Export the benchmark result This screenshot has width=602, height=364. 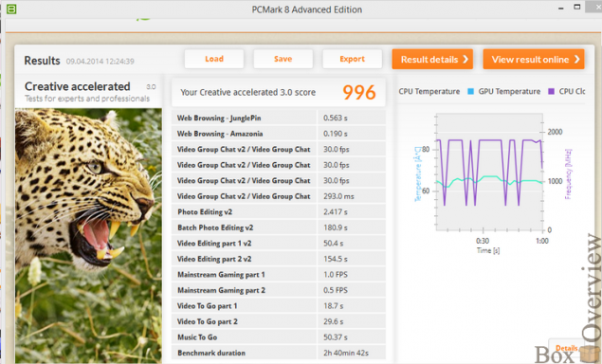352,59
